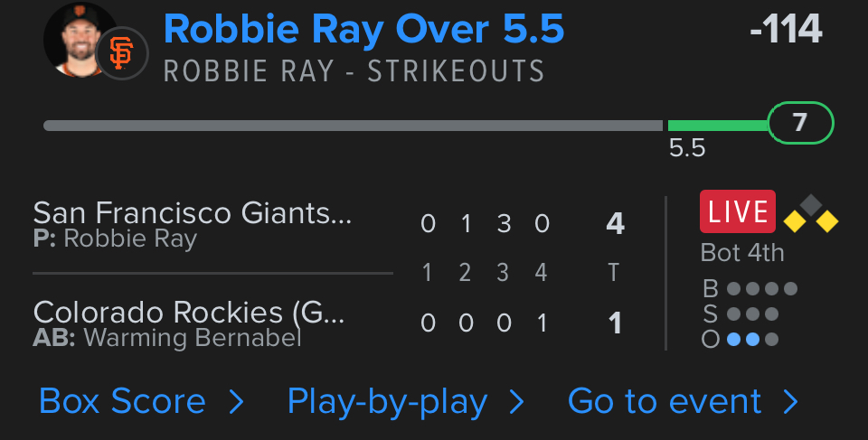This screenshot has height=440, width=868.
Task: Click the Giants total score of 4
Action: coord(615,223)
